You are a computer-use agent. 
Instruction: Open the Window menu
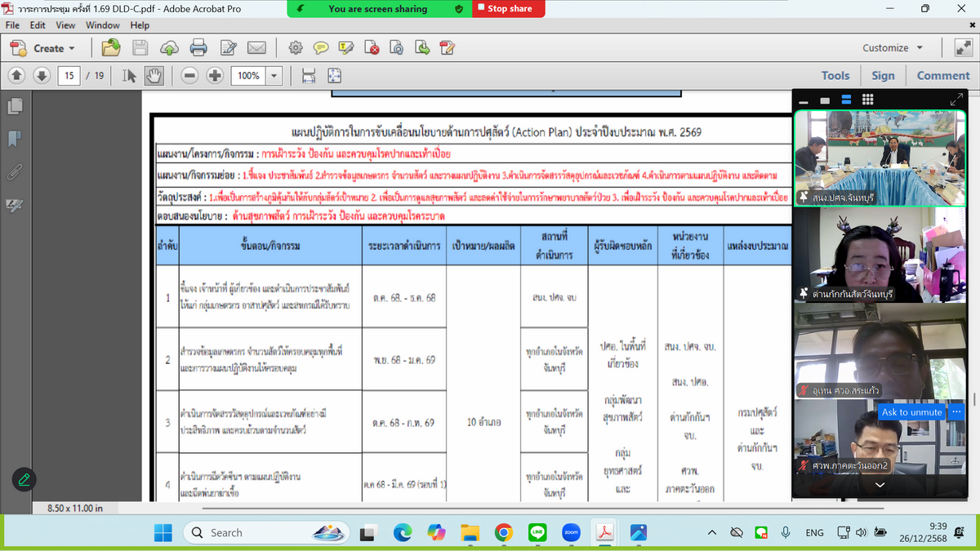(x=102, y=25)
